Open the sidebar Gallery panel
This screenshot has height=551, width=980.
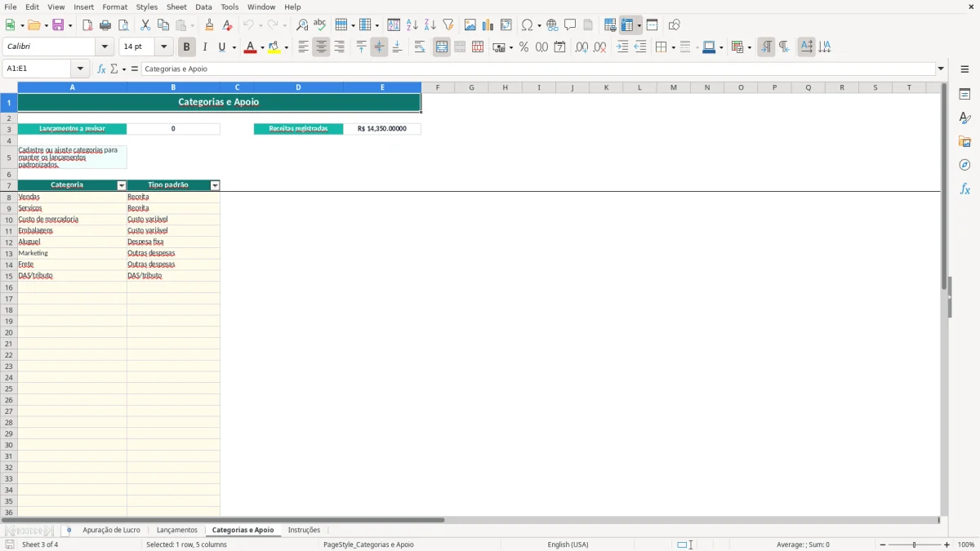[x=964, y=142]
